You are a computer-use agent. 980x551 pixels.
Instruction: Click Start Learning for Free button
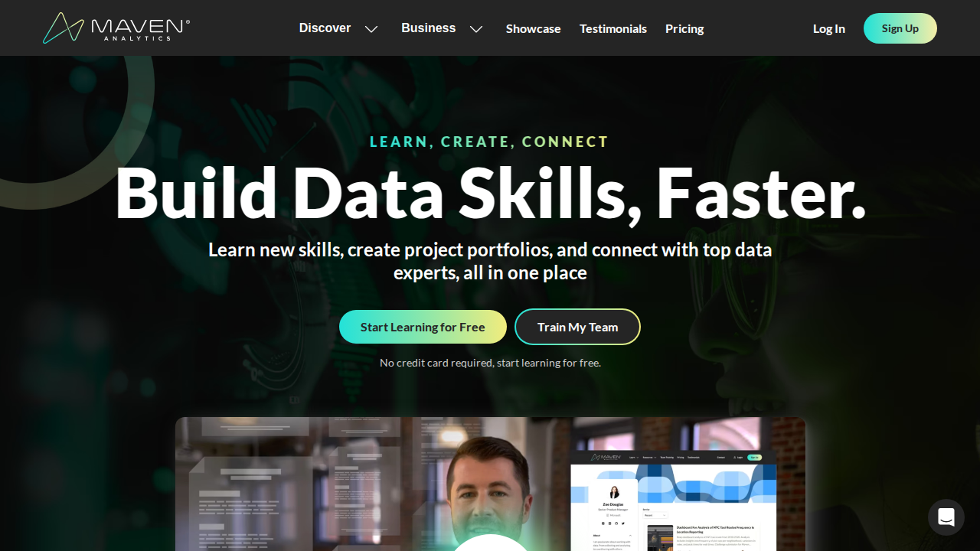click(x=423, y=327)
